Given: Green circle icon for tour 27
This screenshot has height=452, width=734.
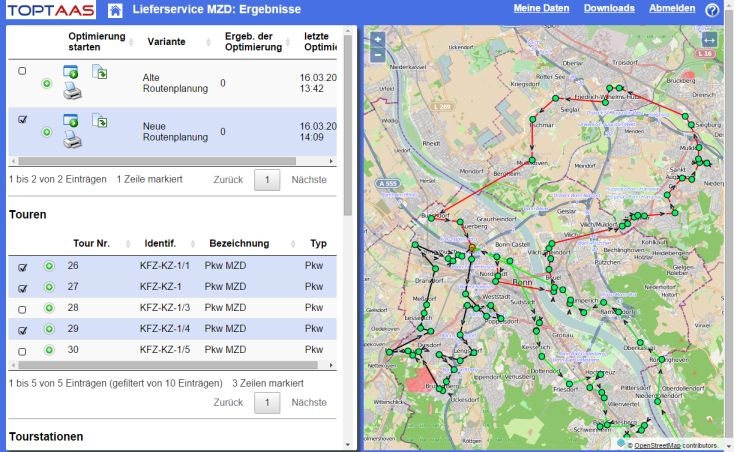Looking at the screenshot, I should [x=49, y=287].
